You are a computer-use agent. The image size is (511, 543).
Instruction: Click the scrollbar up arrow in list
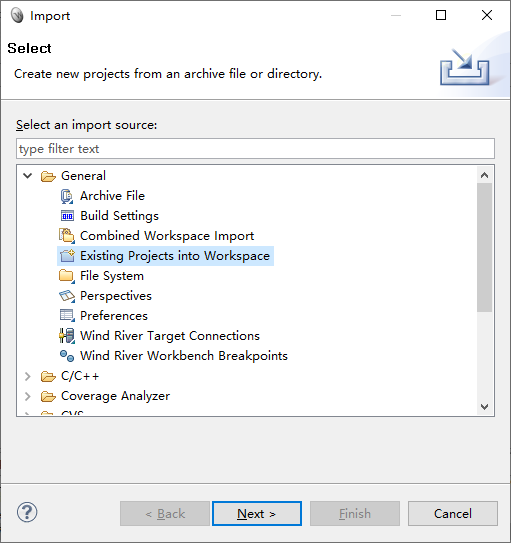click(484, 175)
